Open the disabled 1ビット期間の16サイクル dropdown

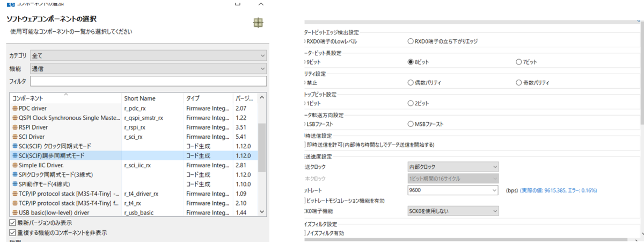(453, 178)
